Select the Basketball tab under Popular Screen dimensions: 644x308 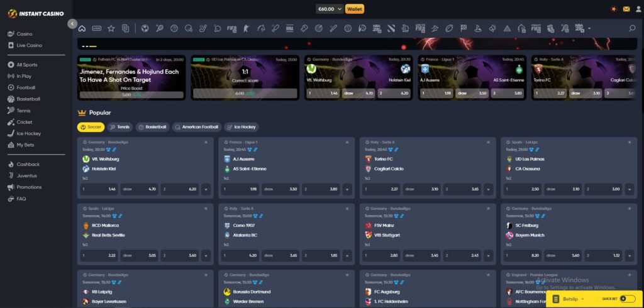click(152, 128)
